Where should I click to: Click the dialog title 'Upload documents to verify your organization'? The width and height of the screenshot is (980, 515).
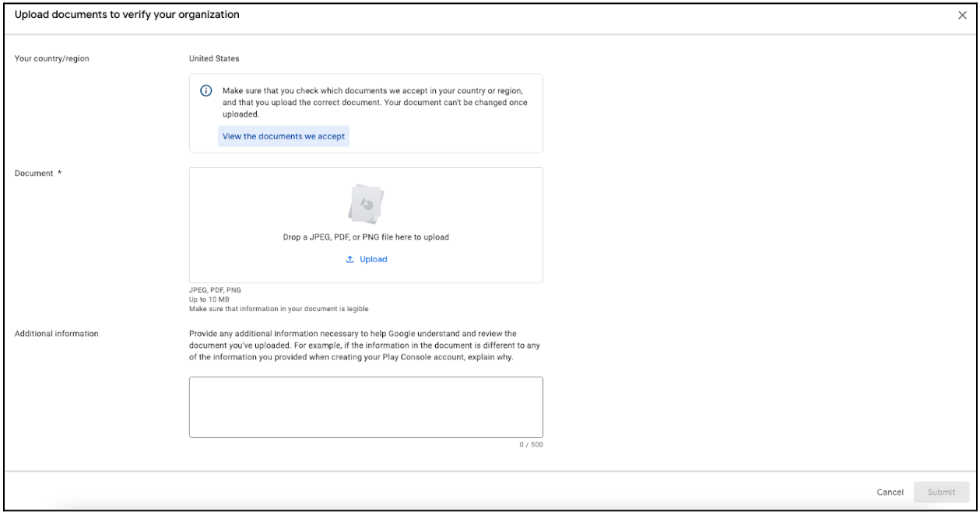click(x=127, y=15)
